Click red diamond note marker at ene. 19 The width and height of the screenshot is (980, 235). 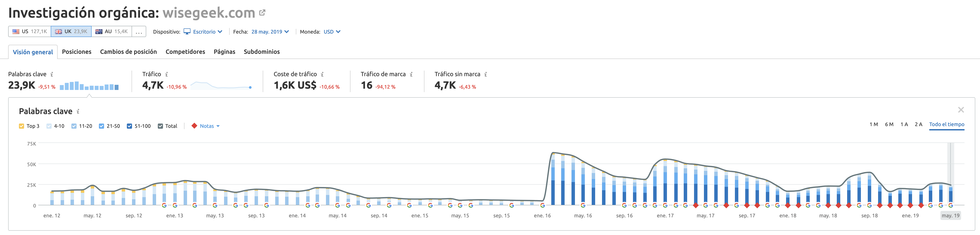(x=910, y=206)
